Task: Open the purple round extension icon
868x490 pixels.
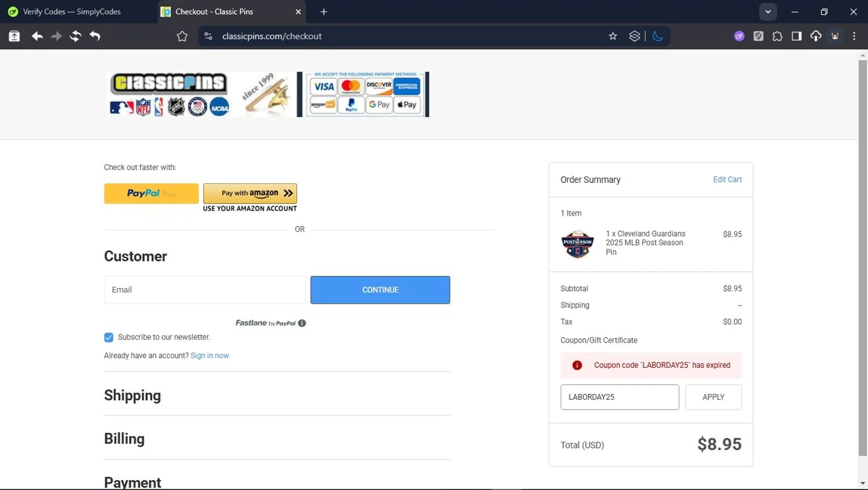Action: (740, 36)
